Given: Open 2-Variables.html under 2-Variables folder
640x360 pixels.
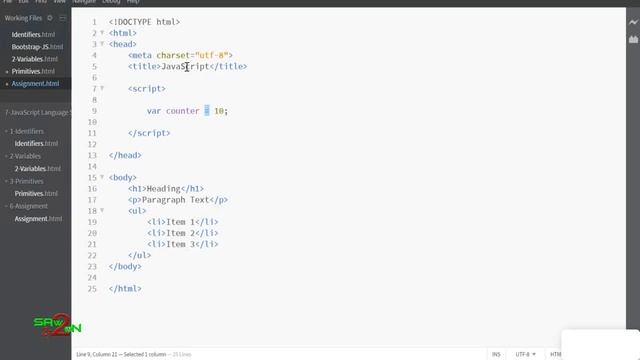Looking at the screenshot, I should tap(38, 169).
